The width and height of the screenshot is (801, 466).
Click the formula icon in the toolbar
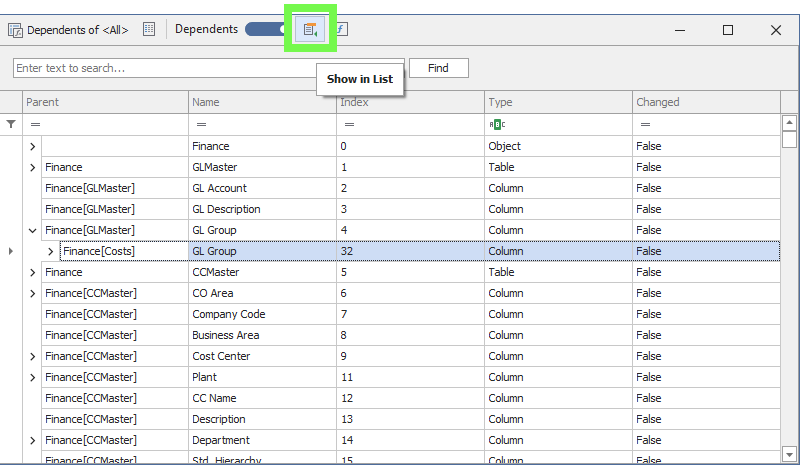340,29
